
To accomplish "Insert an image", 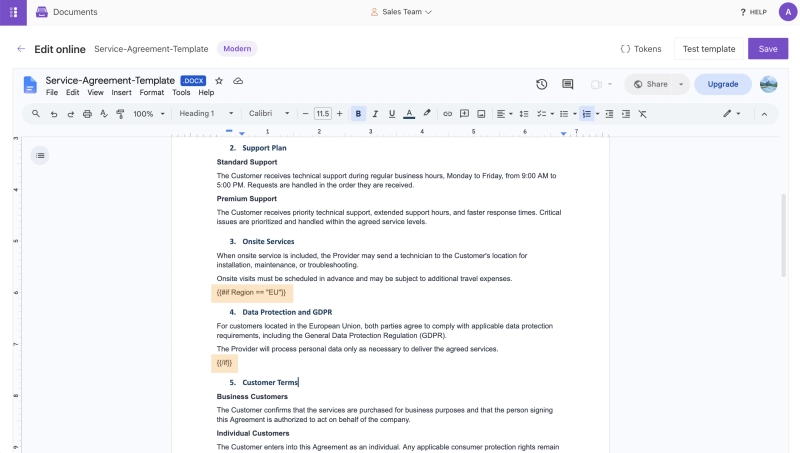I will click(481, 114).
